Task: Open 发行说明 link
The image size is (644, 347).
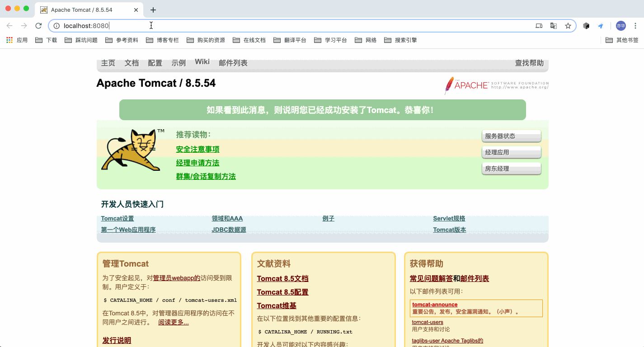Action: (117, 340)
